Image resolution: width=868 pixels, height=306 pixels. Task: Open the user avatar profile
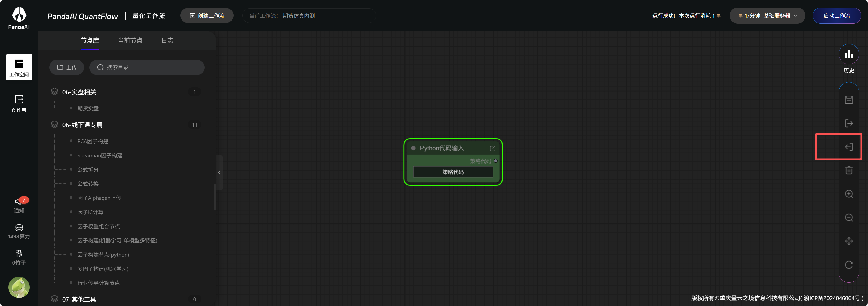19,287
